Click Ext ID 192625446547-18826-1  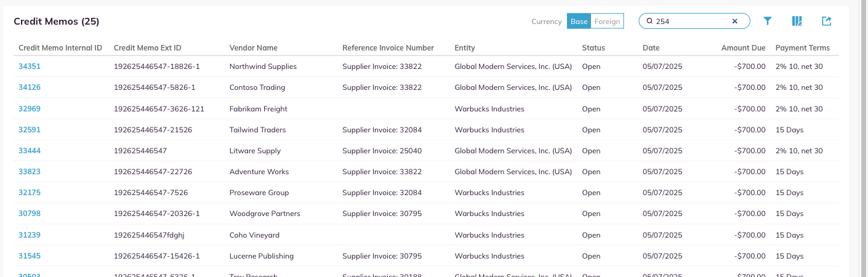pos(157,66)
